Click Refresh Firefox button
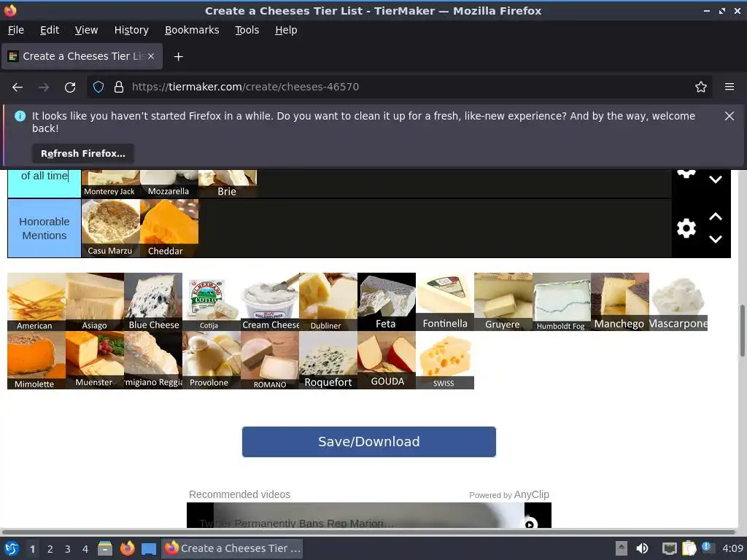This screenshot has height=560, width=747. [x=83, y=153]
